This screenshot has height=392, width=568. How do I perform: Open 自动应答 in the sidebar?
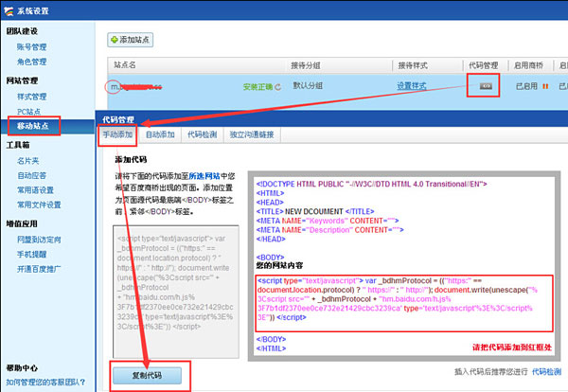32,176
